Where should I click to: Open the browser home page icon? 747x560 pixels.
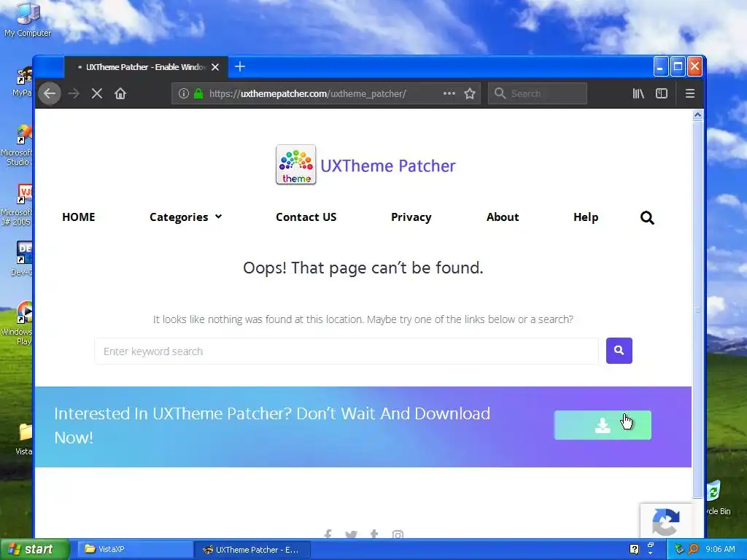point(120,93)
